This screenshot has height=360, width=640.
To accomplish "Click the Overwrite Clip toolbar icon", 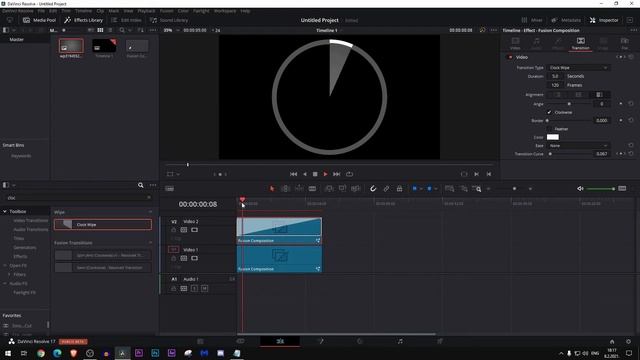I will pyautogui.click(x=342, y=188).
